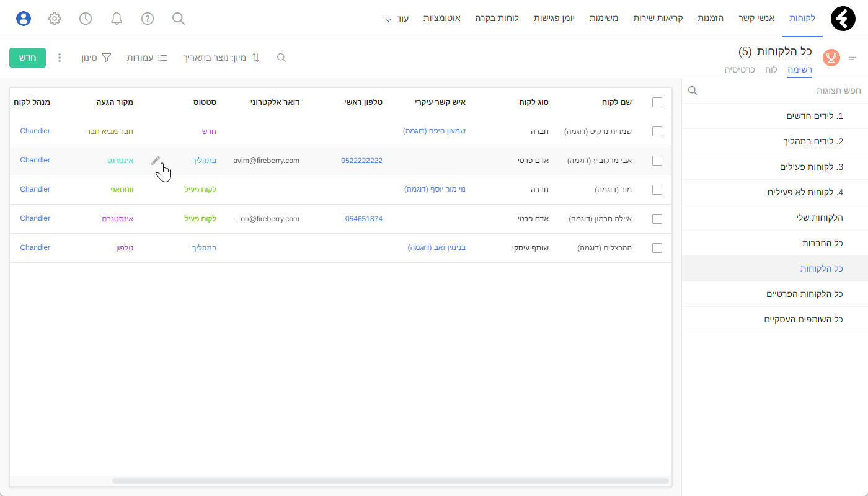The height and width of the screenshot is (496, 868).
Task: Open the לקוחות nav tab
Action: 802,19
